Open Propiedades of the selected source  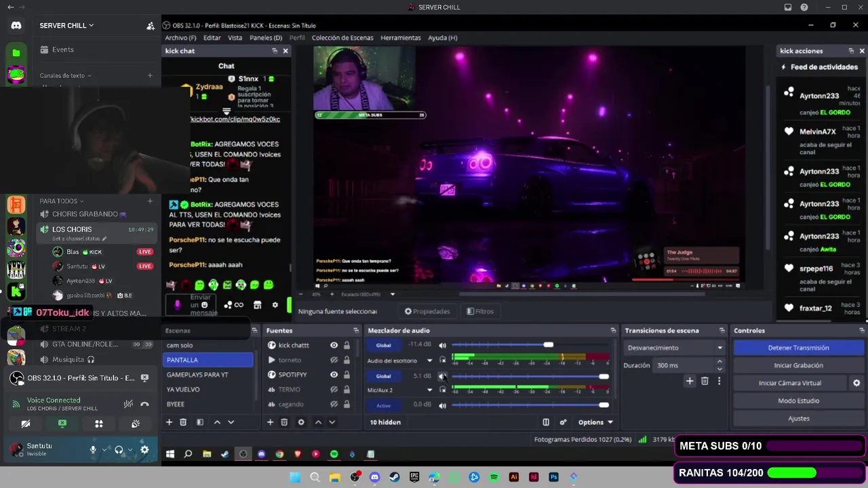coord(427,312)
